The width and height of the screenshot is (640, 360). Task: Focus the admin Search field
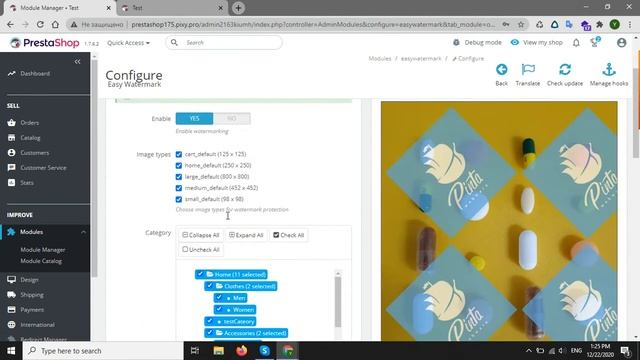224,42
